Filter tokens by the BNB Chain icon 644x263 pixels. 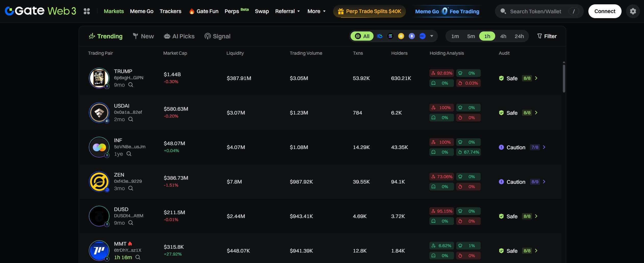[x=401, y=36]
